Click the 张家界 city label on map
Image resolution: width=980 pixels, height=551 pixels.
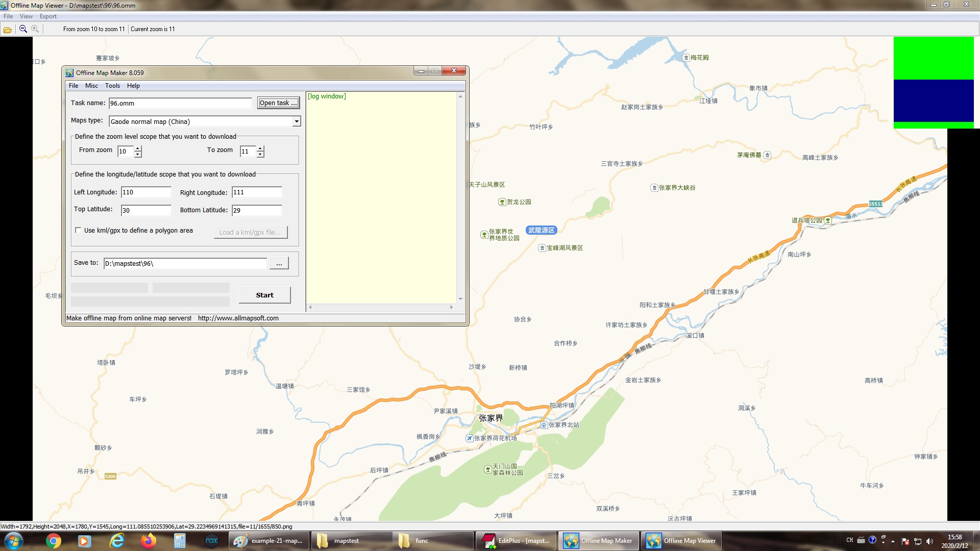click(491, 418)
